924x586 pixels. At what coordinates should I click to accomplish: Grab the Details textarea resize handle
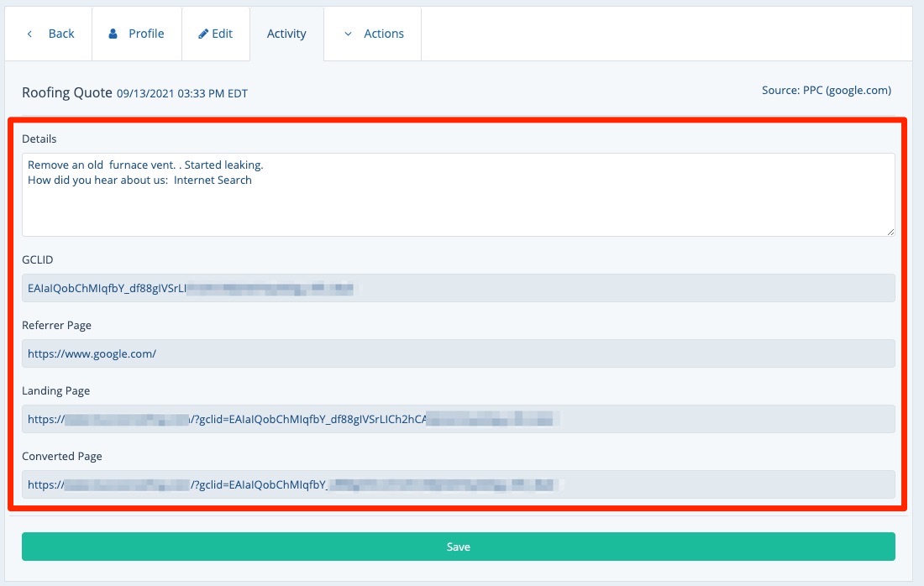tap(890, 231)
